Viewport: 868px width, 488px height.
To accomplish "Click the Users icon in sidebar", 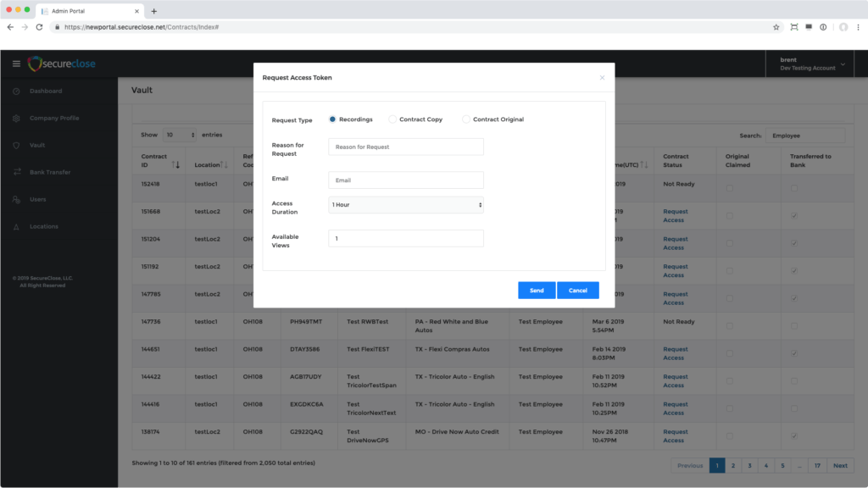I will point(16,199).
